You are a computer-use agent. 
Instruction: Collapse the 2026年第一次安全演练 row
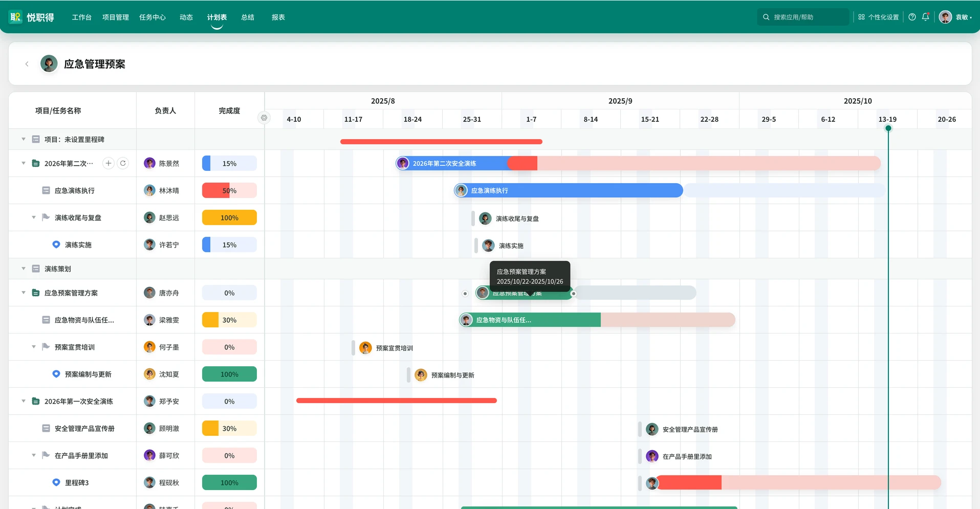pyautogui.click(x=23, y=401)
